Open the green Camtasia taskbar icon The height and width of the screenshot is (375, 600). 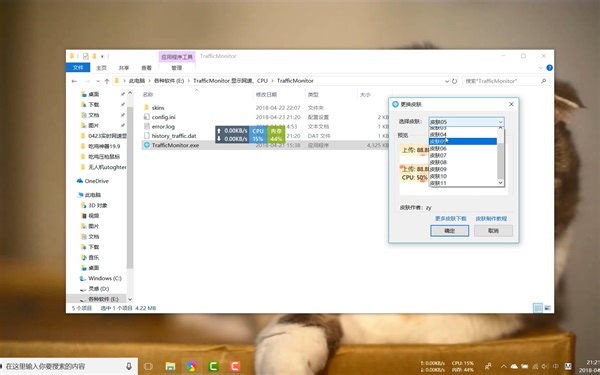click(213, 366)
